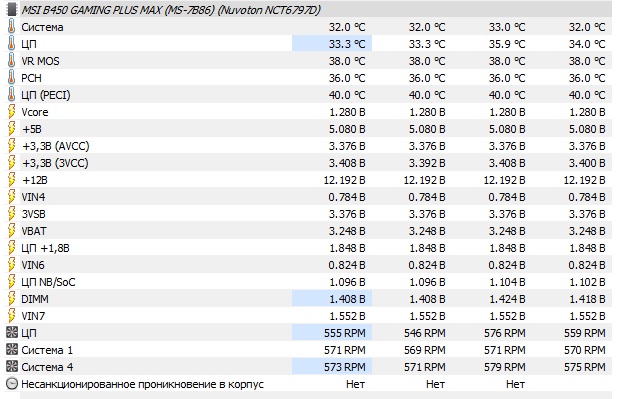The image size is (617, 399).
Task: Select the Несанкционированное проникновение в корпус row
Action: click(308, 384)
